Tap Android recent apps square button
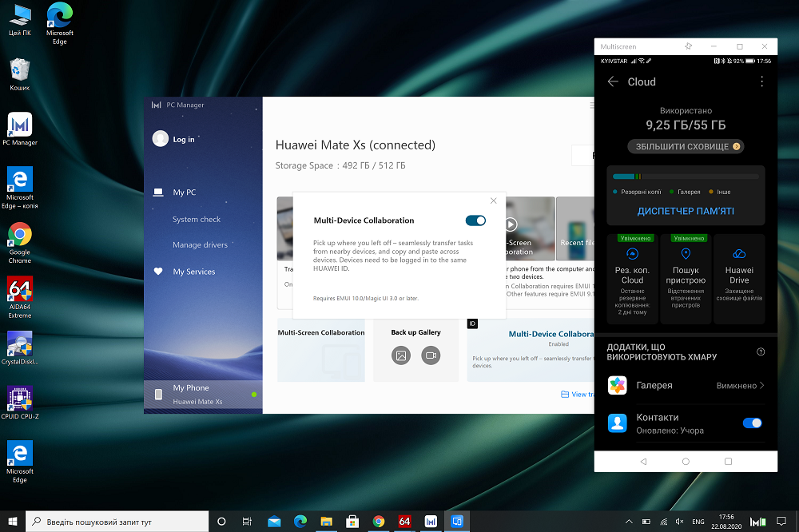 pos(728,462)
